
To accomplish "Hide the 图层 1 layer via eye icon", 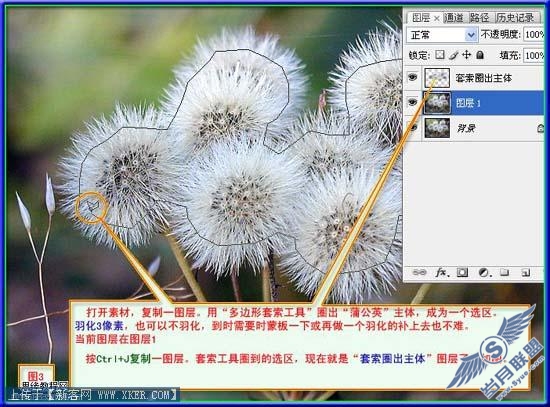I will click(412, 102).
